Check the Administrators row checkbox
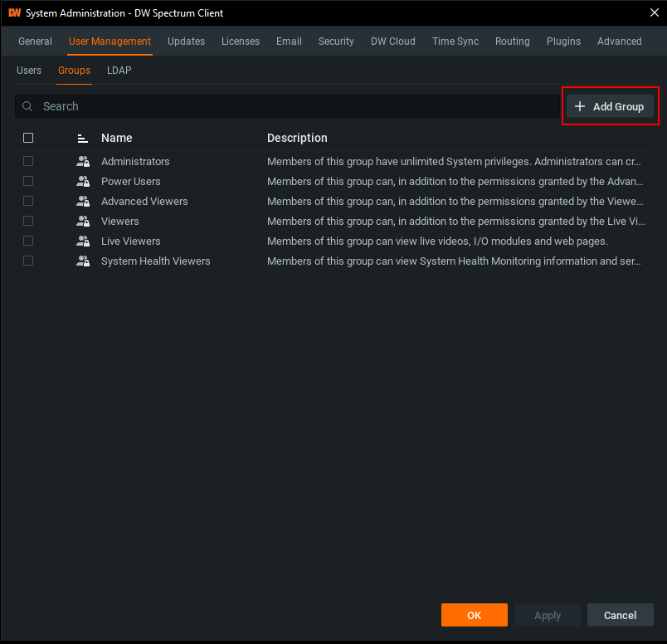667x644 pixels. coord(28,162)
